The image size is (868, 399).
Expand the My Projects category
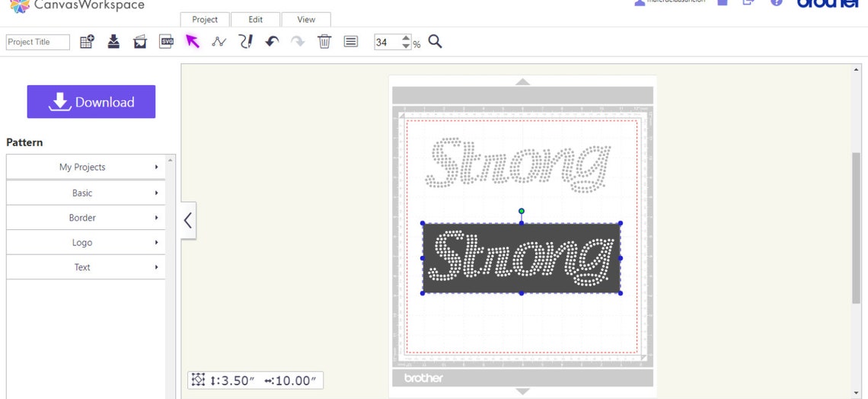point(86,167)
